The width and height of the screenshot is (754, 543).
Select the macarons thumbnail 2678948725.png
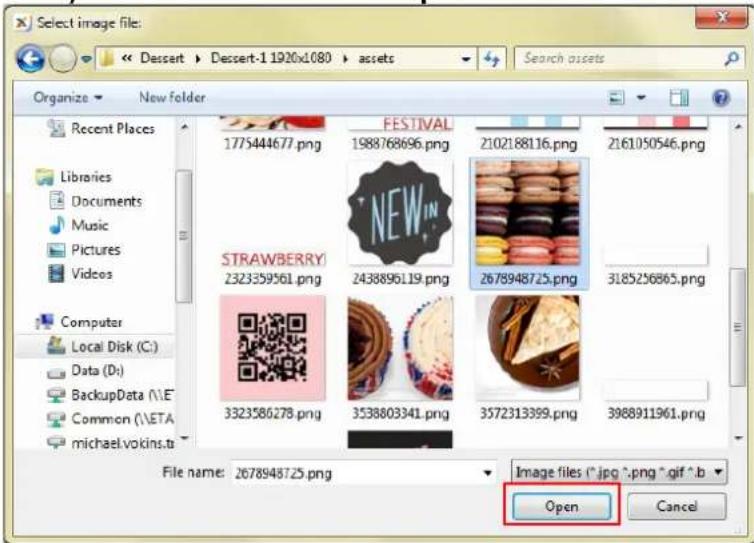tap(528, 213)
